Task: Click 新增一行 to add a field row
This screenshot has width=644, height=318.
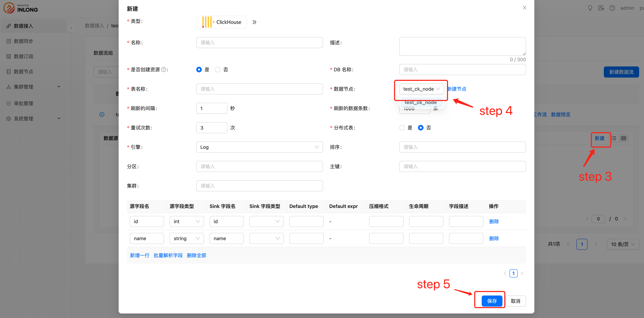Action: point(139,255)
